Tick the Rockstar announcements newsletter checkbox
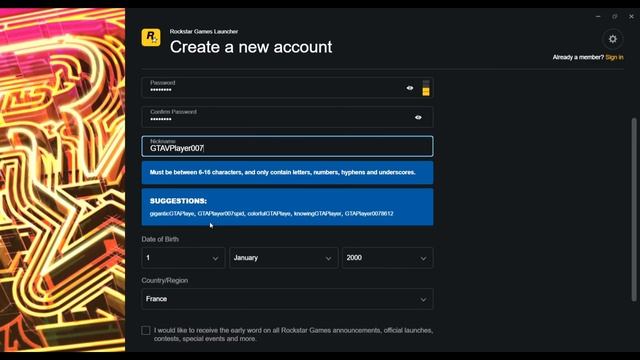This screenshot has height=360, width=640. [146, 330]
